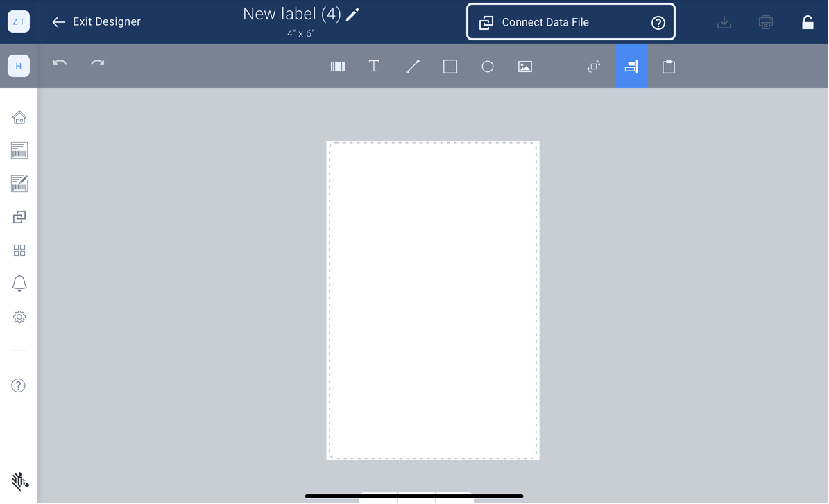Click Exit Designer

[95, 21]
